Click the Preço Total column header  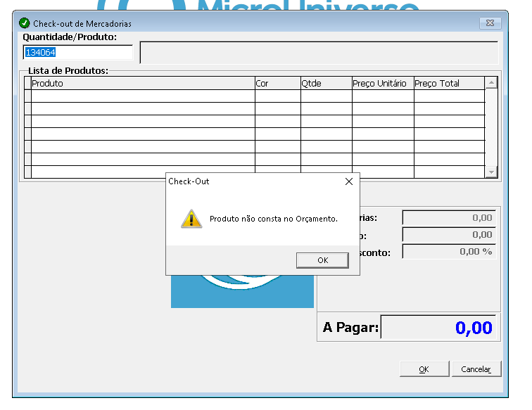click(x=448, y=83)
